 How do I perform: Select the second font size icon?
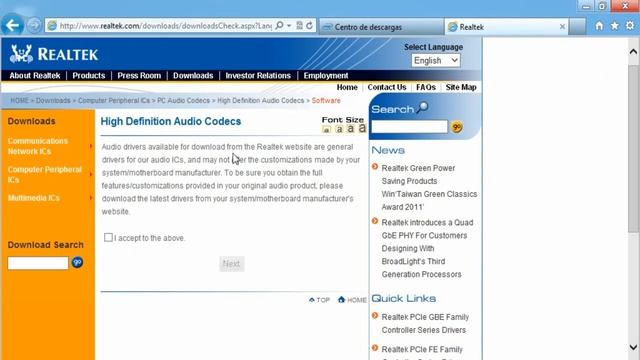coord(339,129)
